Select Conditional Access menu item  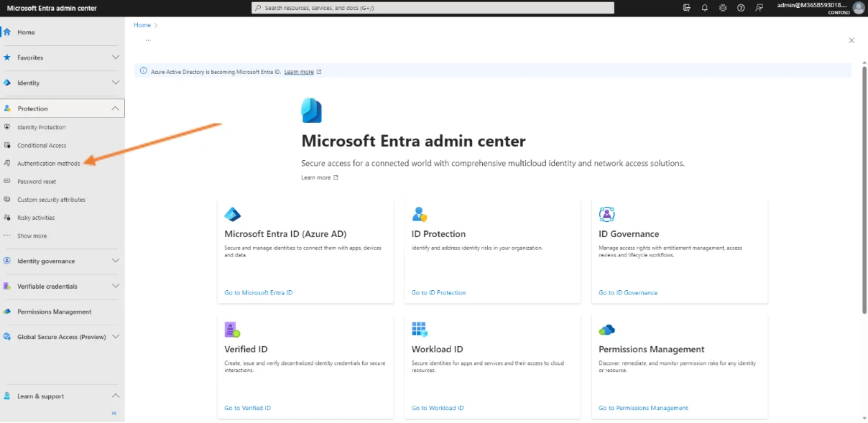42,146
